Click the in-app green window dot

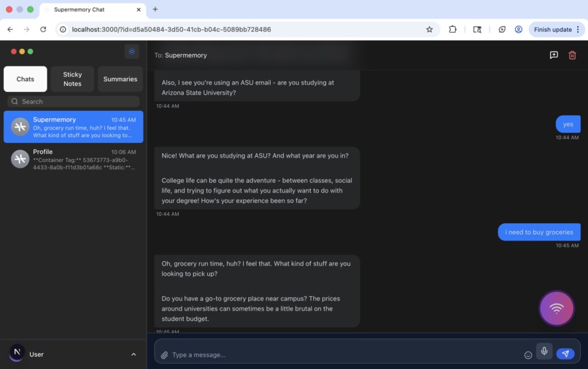pyautogui.click(x=31, y=51)
